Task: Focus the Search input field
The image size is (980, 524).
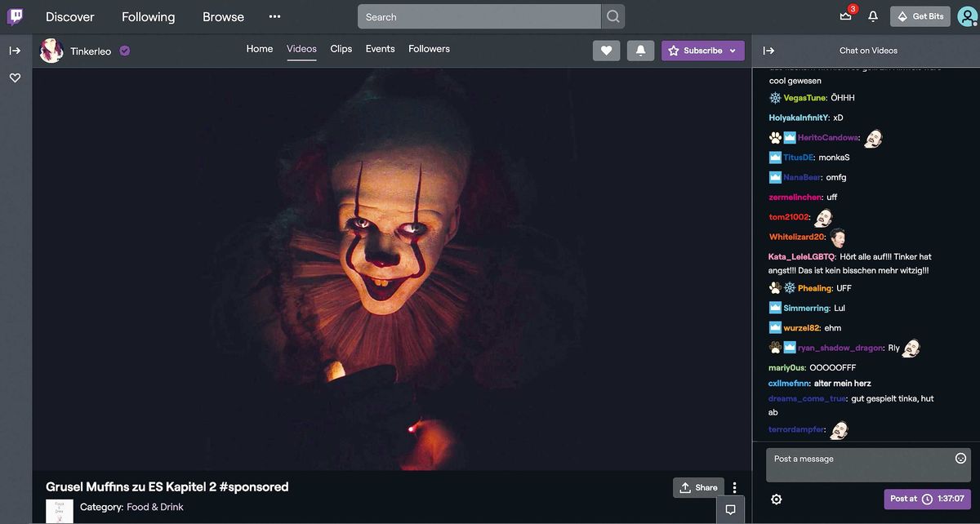Action: 480,16
